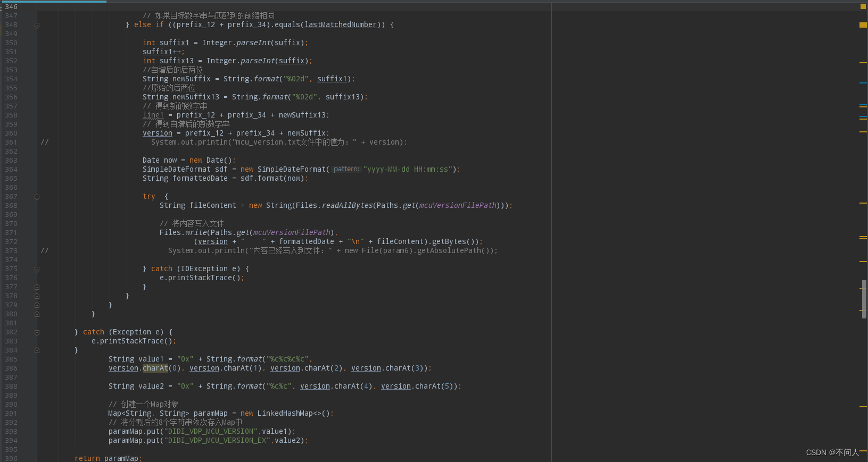Viewport: 868px width, 462px height.
Task: Click 'newSuffix' variable on line 354
Action: click(192, 79)
